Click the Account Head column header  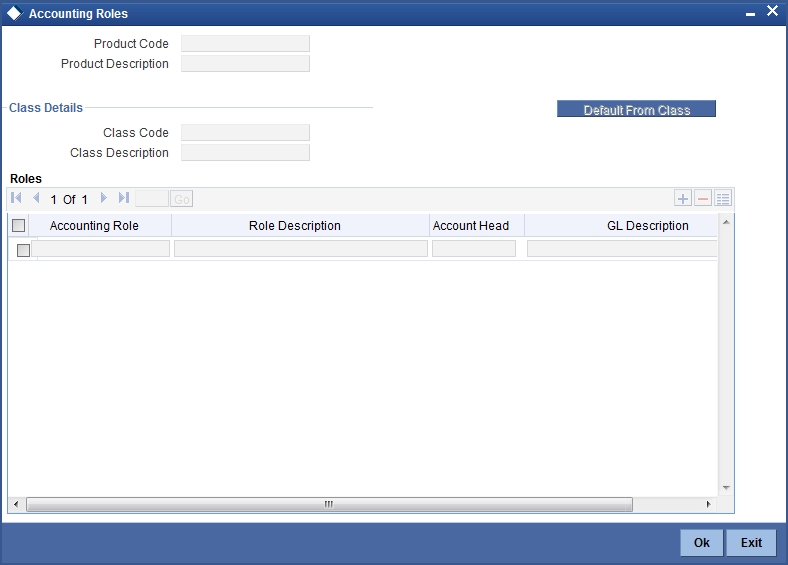(471, 226)
